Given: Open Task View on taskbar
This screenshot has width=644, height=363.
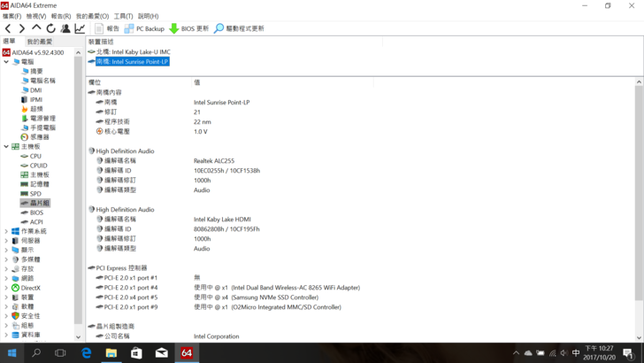Looking at the screenshot, I should coord(60,353).
